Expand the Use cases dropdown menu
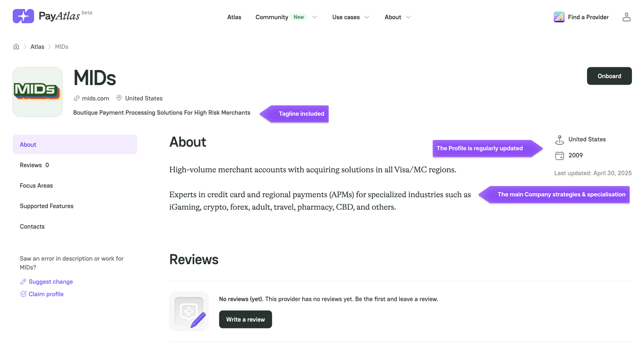This screenshot has width=644, height=348. coord(351,17)
